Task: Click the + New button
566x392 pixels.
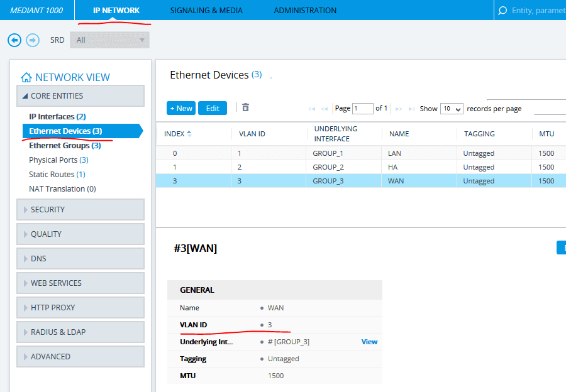Action: pos(181,108)
